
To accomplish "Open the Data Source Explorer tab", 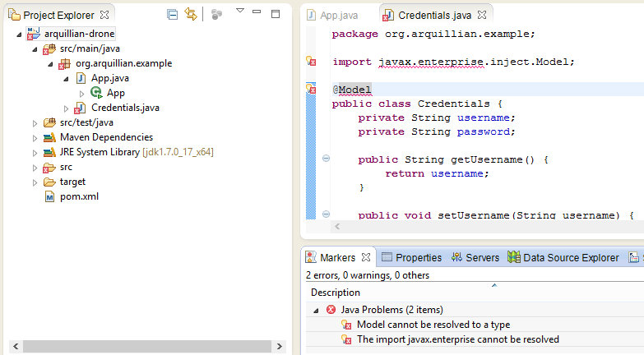I will click(x=563, y=257).
